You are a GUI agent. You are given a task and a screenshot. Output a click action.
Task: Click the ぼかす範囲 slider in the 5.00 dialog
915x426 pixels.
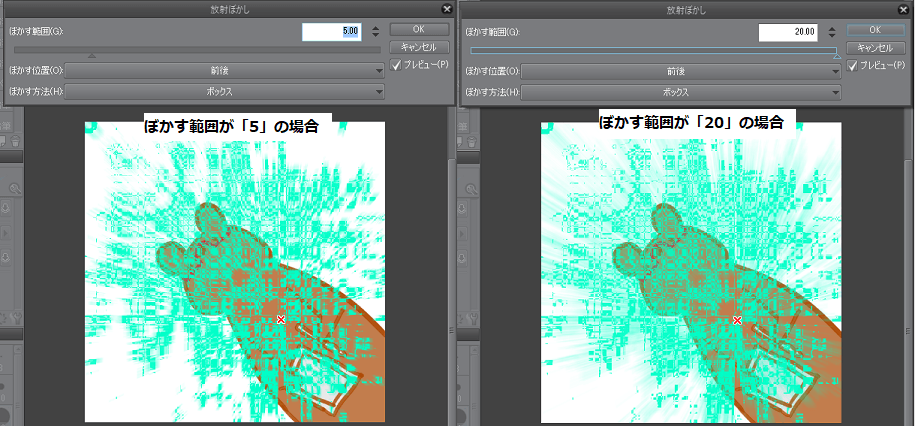pyautogui.click(x=197, y=52)
